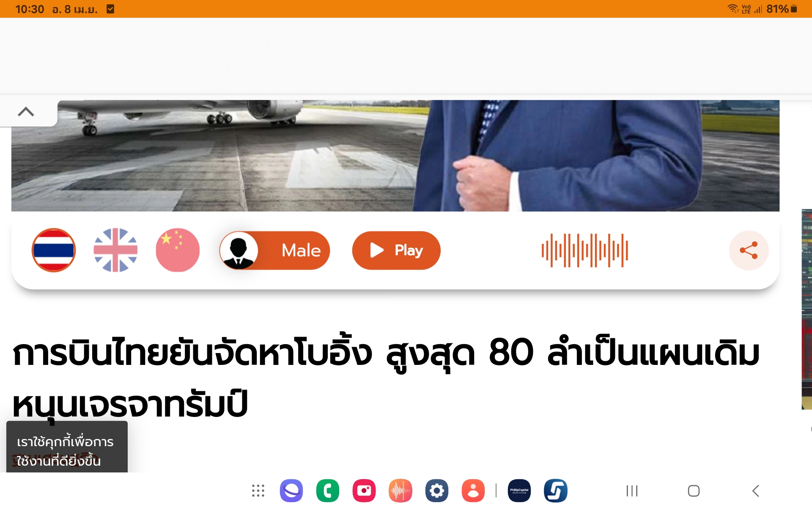Viewport: 812px width, 508px height.
Task: Launch the red Camera app icon
Action: click(364, 491)
